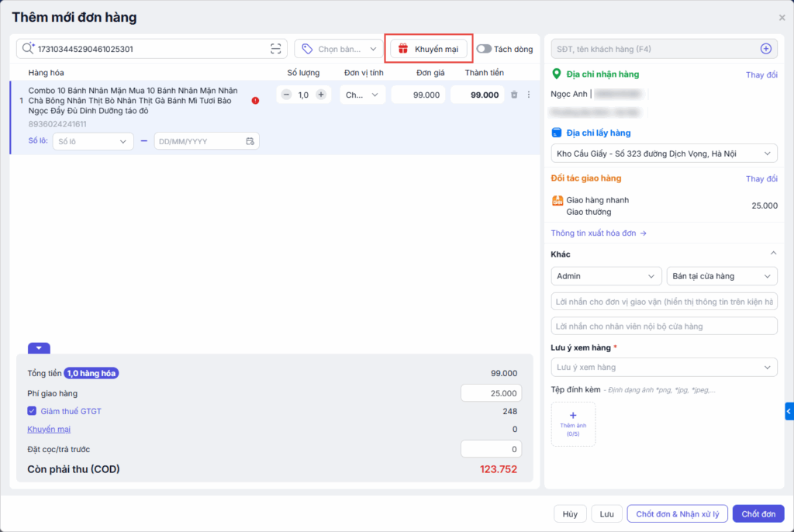The width and height of the screenshot is (794, 532).
Task: Click the barcode scan icon in search box
Action: point(275,49)
